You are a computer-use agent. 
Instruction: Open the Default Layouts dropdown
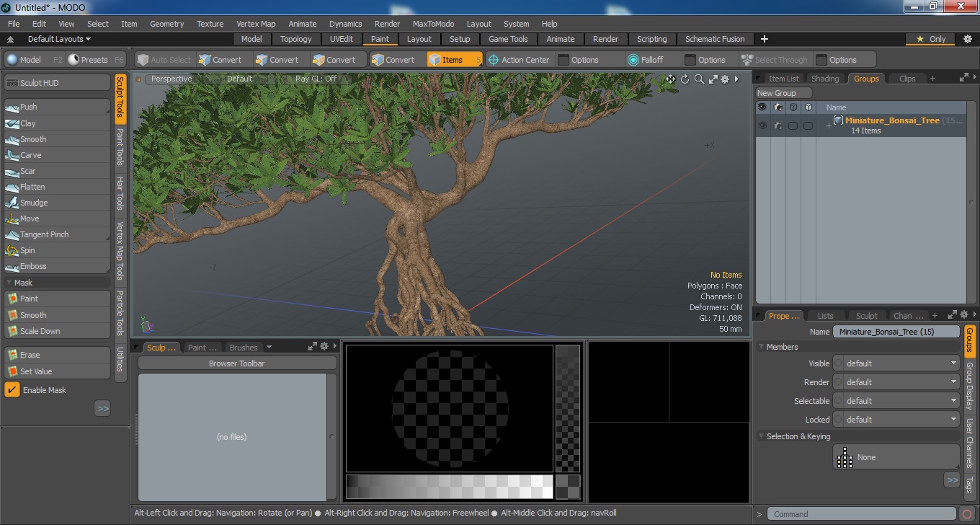click(59, 39)
